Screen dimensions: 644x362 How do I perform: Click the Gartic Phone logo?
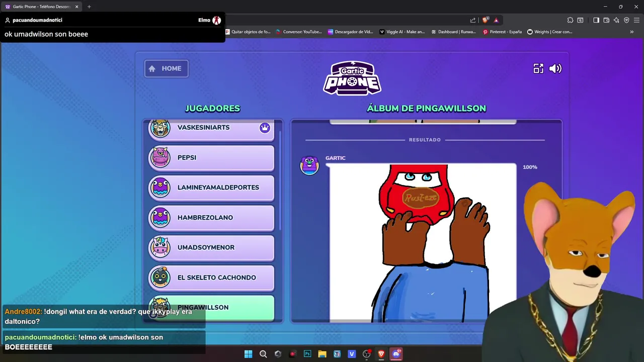point(352,77)
